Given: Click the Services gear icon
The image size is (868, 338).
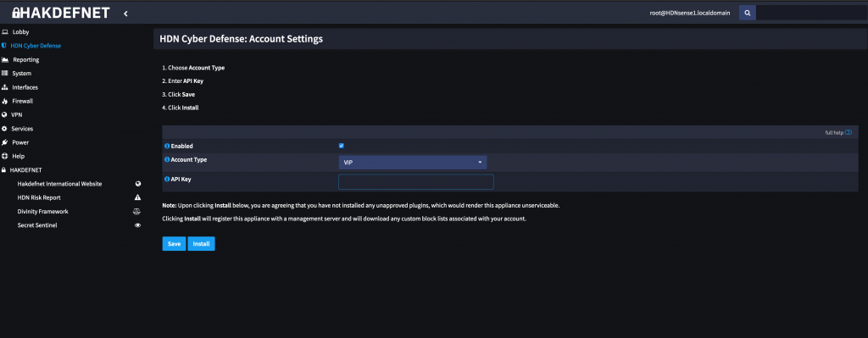Looking at the screenshot, I should (4, 129).
